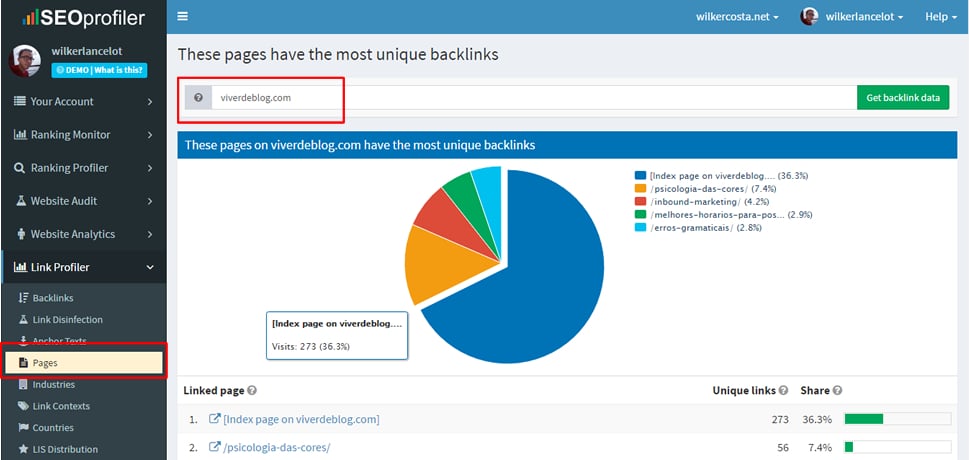Click the Link Profiler menu label
Image resolution: width=969 pixels, height=460 pixels.
tap(60, 267)
